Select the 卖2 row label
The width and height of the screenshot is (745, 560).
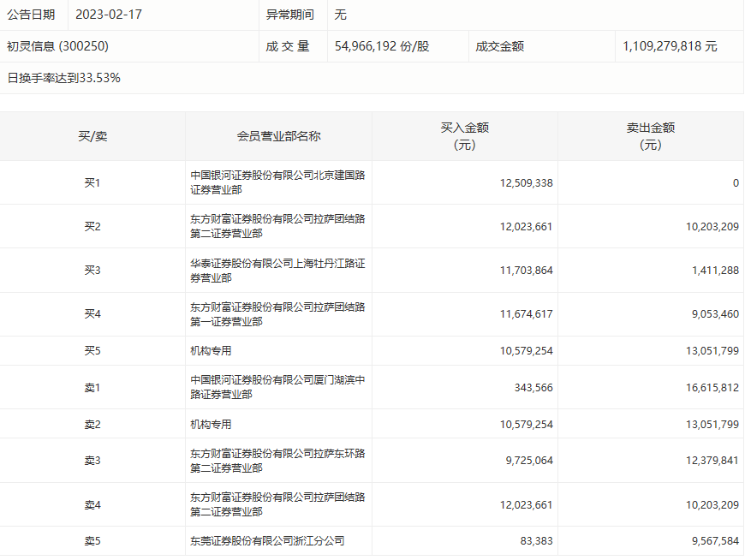(x=92, y=424)
